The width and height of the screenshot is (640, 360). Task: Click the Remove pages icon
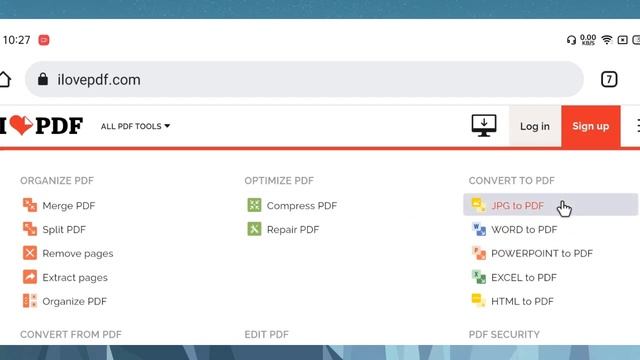(x=30, y=253)
